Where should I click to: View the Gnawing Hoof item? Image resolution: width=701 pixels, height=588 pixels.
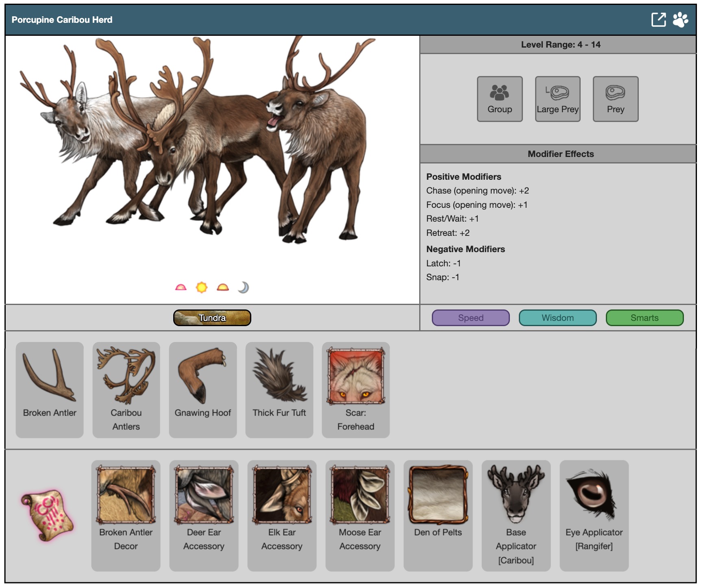202,389
